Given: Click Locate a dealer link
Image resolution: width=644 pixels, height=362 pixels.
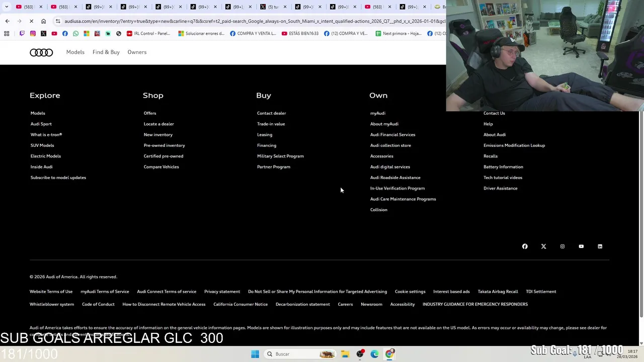Looking at the screenshot, I should 159,124.
